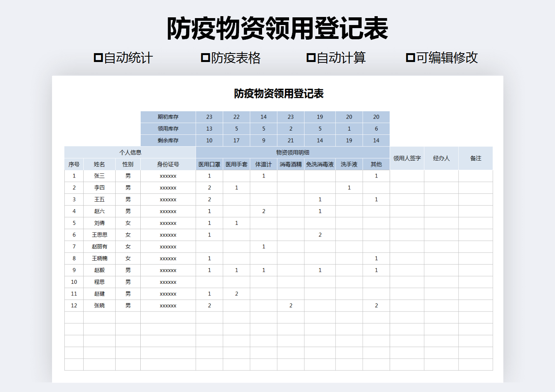Select the 洗手液 column header

[x=349, y=164]
